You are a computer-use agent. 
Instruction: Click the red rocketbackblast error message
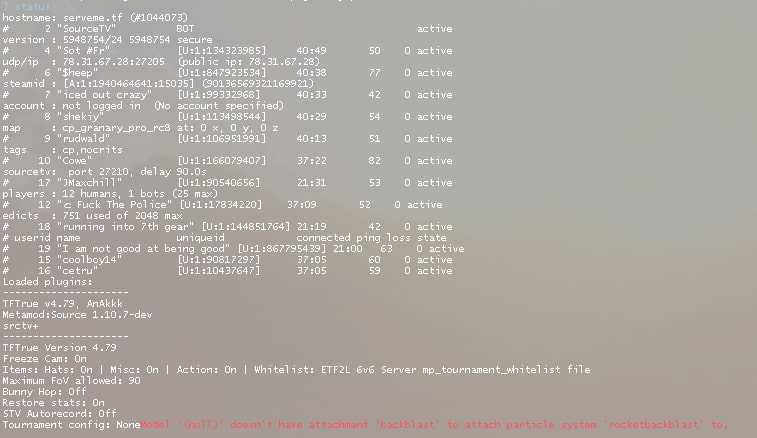(x=434, y=425)
